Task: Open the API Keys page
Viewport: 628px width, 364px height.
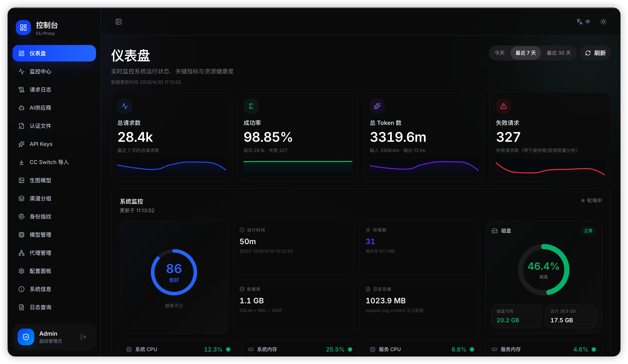Action: pyautogui.click(x=54, y=144)
